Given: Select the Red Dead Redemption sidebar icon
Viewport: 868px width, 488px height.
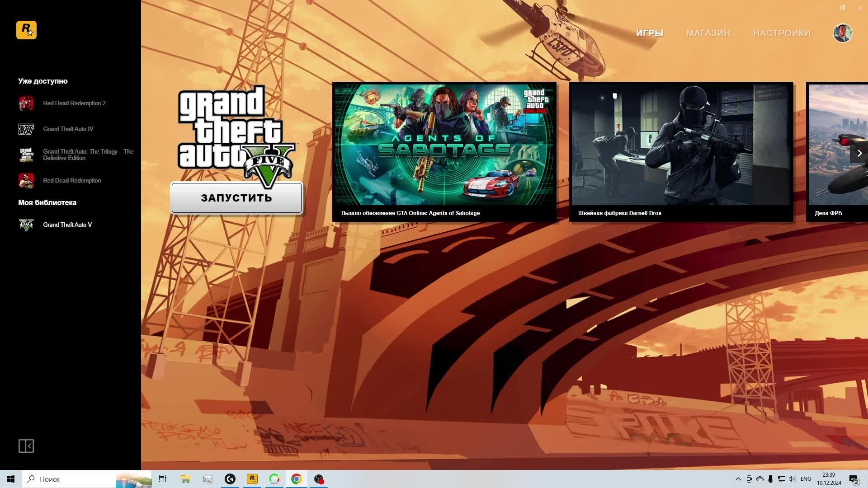Looking at the screenshot, I should [x=26, y=181].
